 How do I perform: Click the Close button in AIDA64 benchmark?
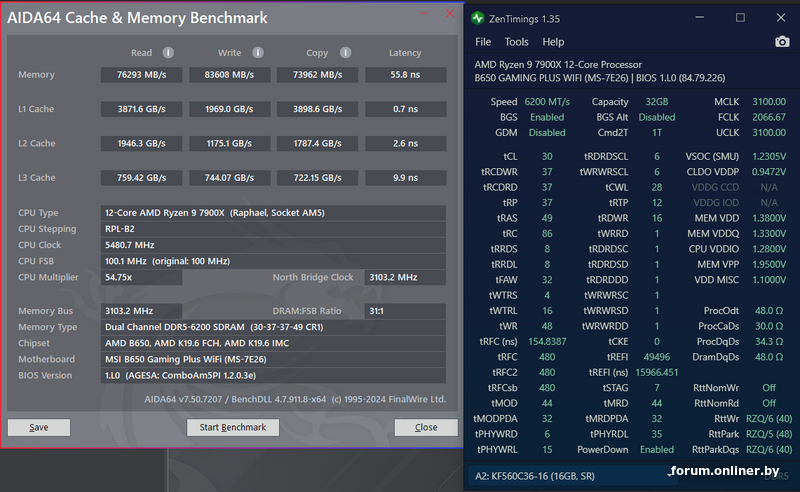425,427
